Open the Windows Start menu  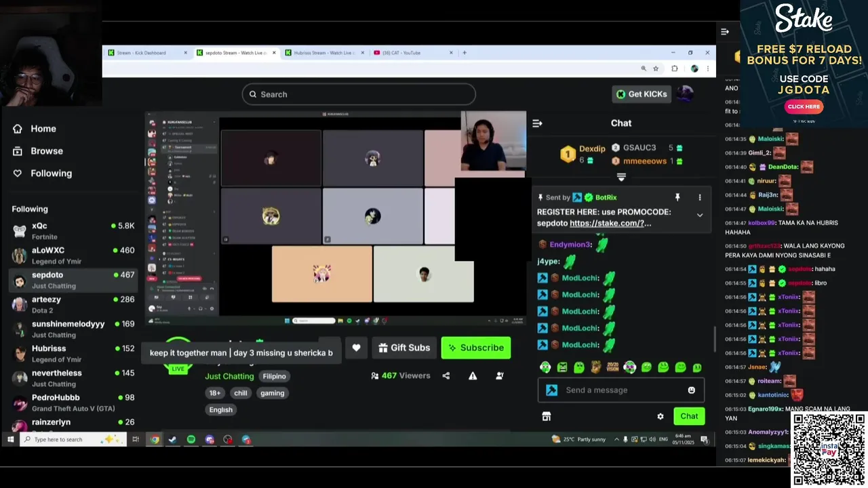(x=10, y=440)
